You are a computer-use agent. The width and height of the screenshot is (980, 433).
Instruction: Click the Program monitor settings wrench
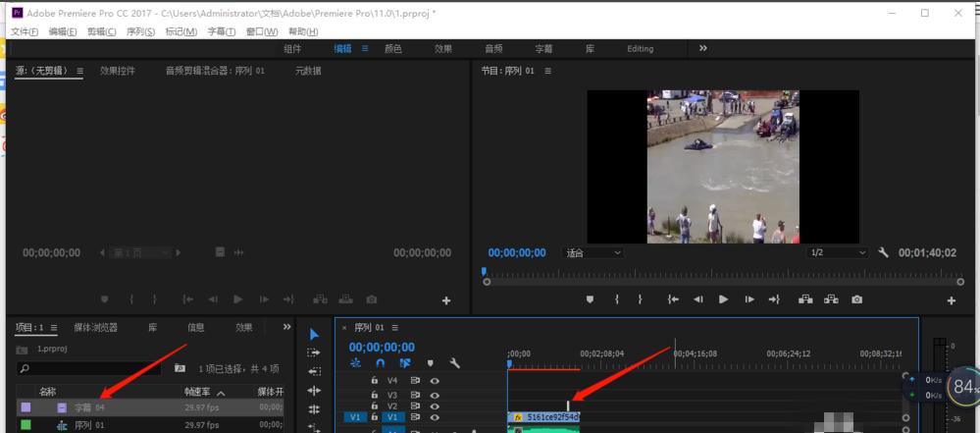pyautogui.click(x=883, y=252)
